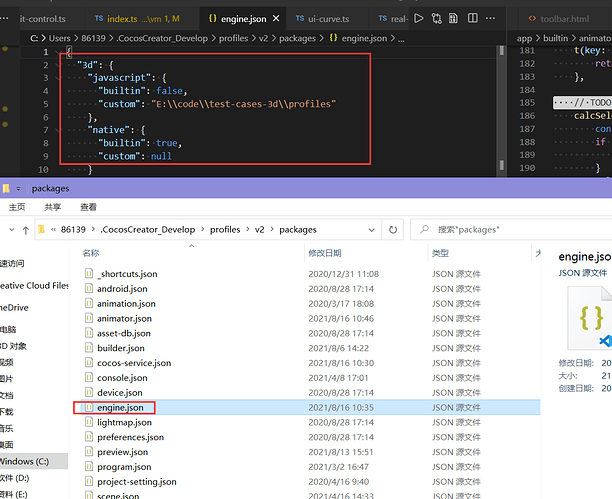
Task: Expand the address bar history dropdown
Action: point(372,230)
